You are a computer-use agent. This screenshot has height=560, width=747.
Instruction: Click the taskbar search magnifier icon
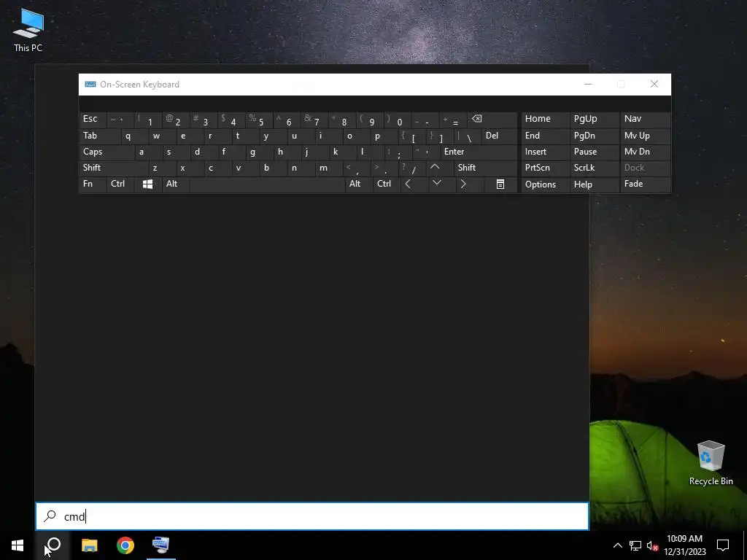pos(54,544)
